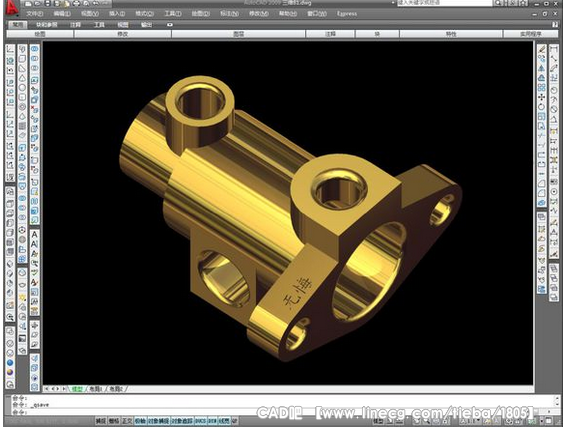Open the Express menu
The image size is (563, 430).
(x=347, y=14)
